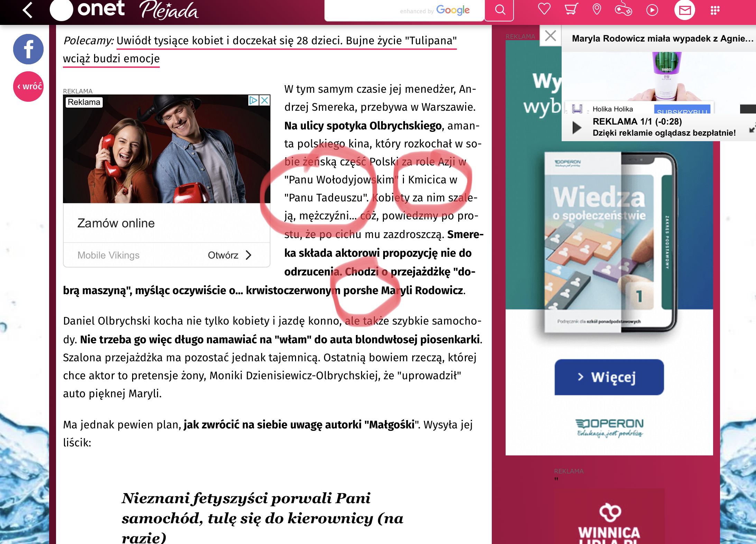Click the back arrow in header
This screenshot has width=756, height=544.
coord(28,10)
